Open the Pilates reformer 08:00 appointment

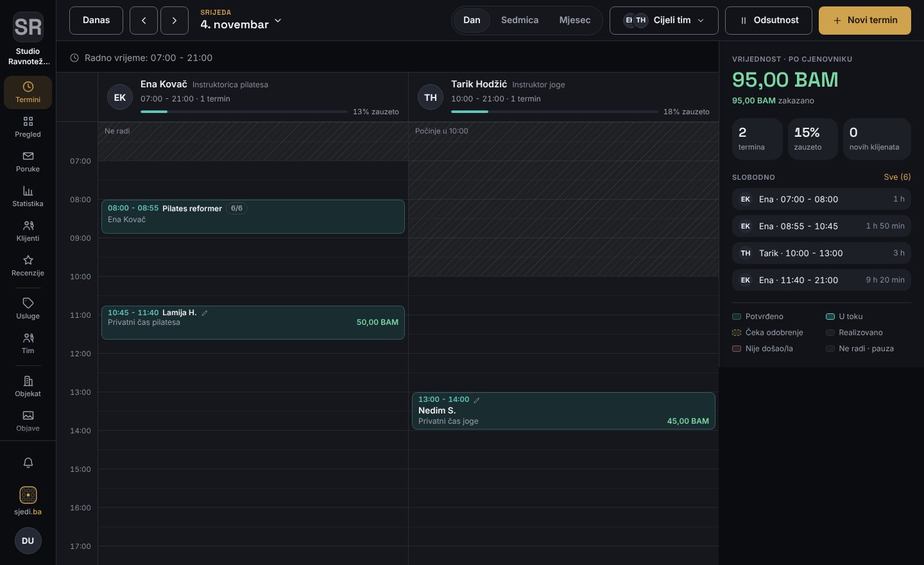(x=253, y=216)
